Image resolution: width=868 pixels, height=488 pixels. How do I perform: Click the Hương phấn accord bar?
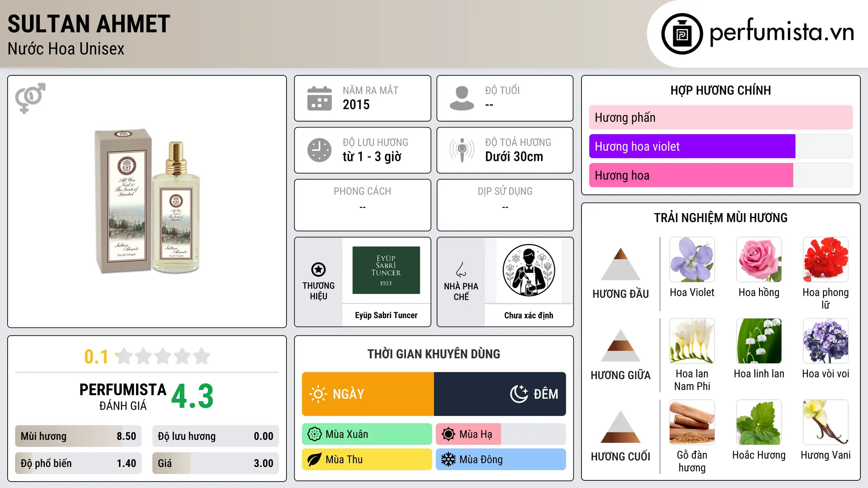coord(721,117)
